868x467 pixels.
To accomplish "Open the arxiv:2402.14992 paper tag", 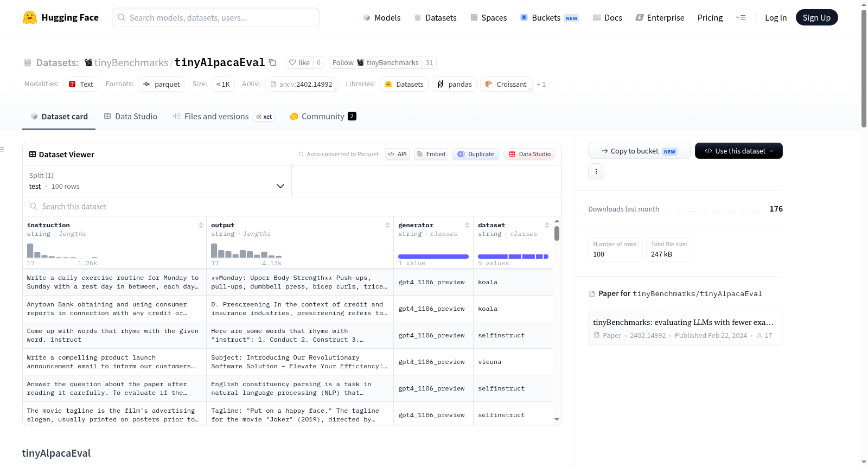I will pyautogui.click(x=301, y=84).
